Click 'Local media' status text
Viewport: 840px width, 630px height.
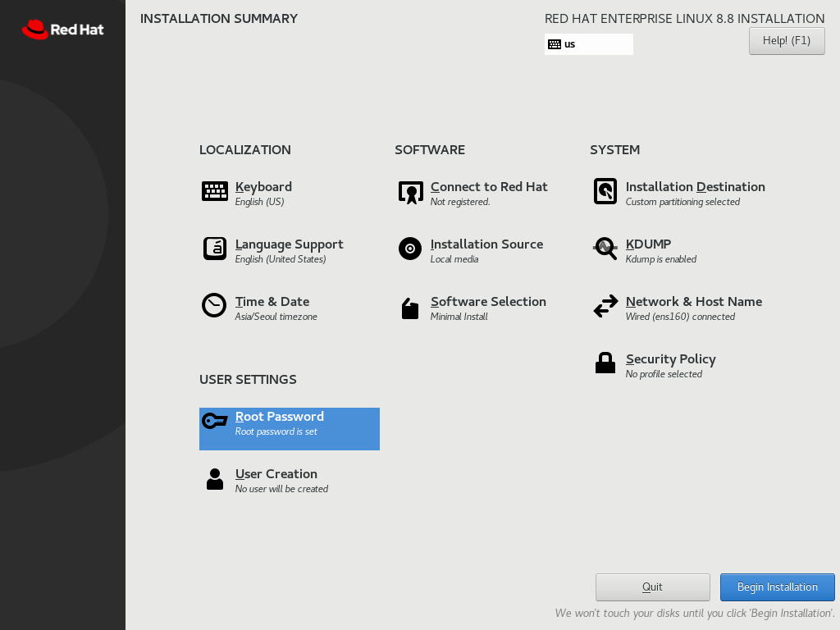pos(454,259)
